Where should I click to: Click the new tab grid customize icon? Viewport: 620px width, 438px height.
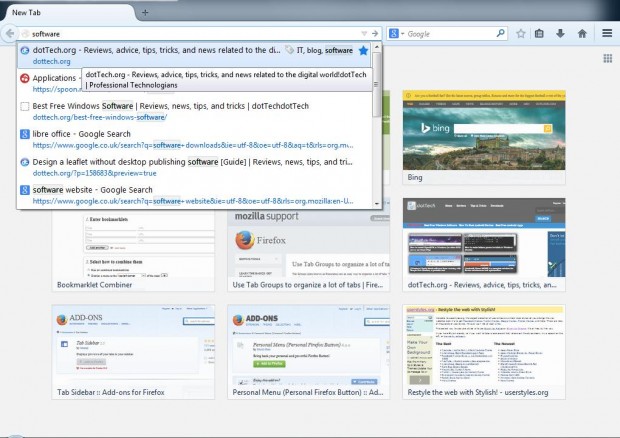tap(606, 59)
